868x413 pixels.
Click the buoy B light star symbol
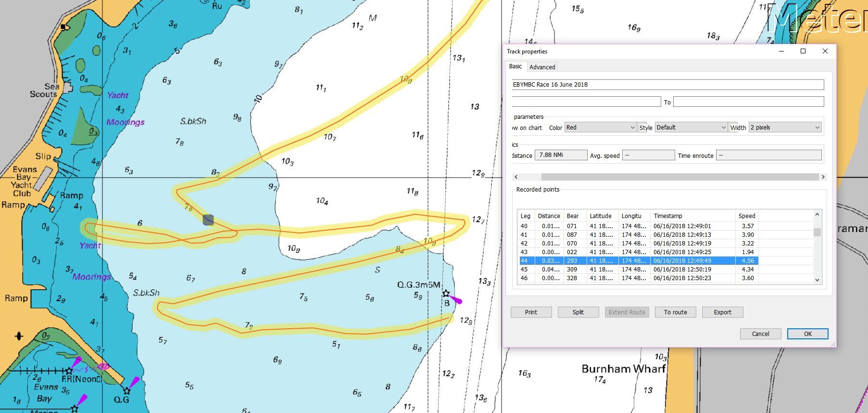pyautogui.click(x=446, y=293)
